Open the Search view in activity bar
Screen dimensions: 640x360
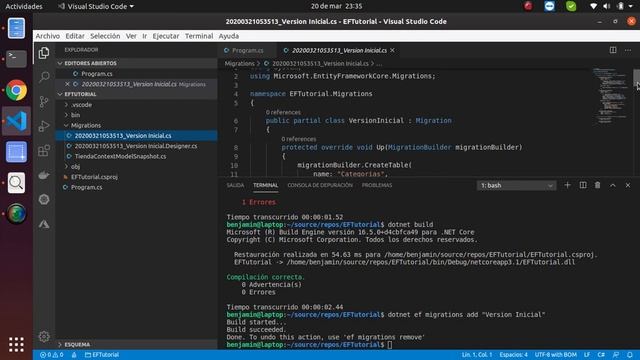tap(44, 77)
